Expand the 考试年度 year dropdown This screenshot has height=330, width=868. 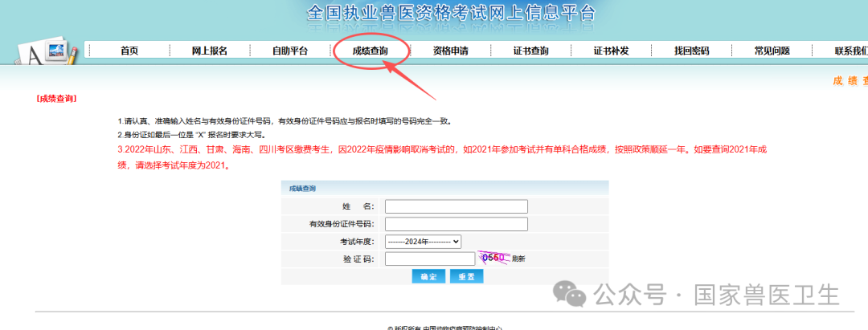423,242
